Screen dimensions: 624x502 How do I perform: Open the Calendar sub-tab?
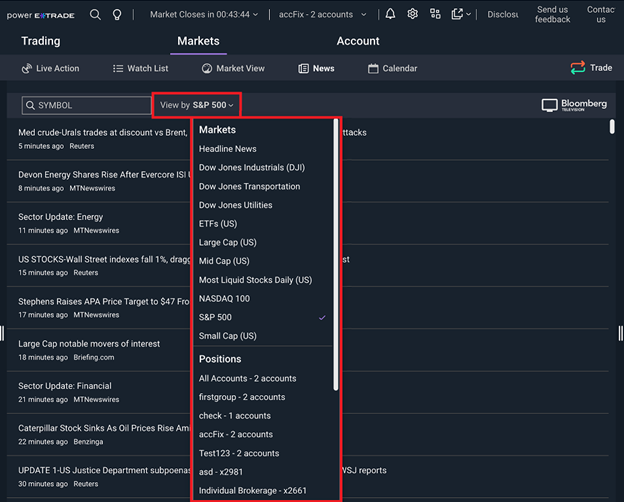(392, 68)
